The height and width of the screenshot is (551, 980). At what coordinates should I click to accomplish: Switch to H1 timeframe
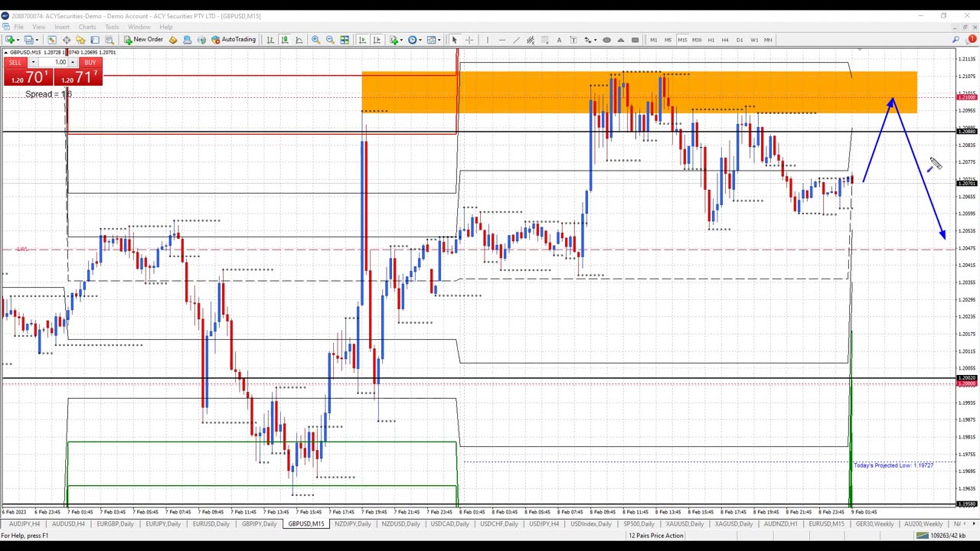[711, 40]
